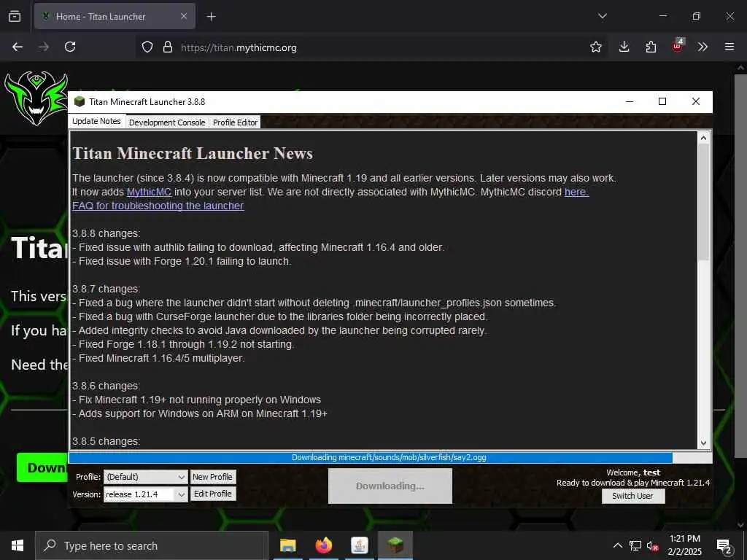Click the blue download progress bar
The height and width of the screenshot is (560, 747).
371,458
